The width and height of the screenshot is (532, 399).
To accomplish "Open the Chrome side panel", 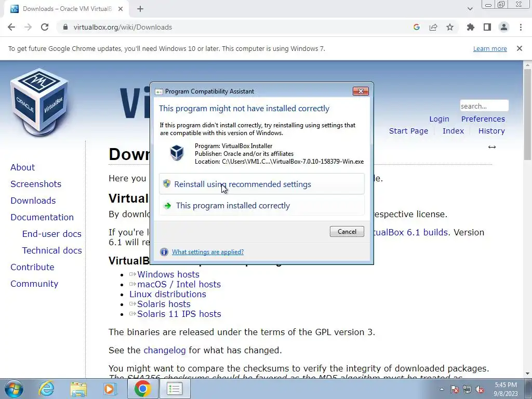I will coord(487,27).
